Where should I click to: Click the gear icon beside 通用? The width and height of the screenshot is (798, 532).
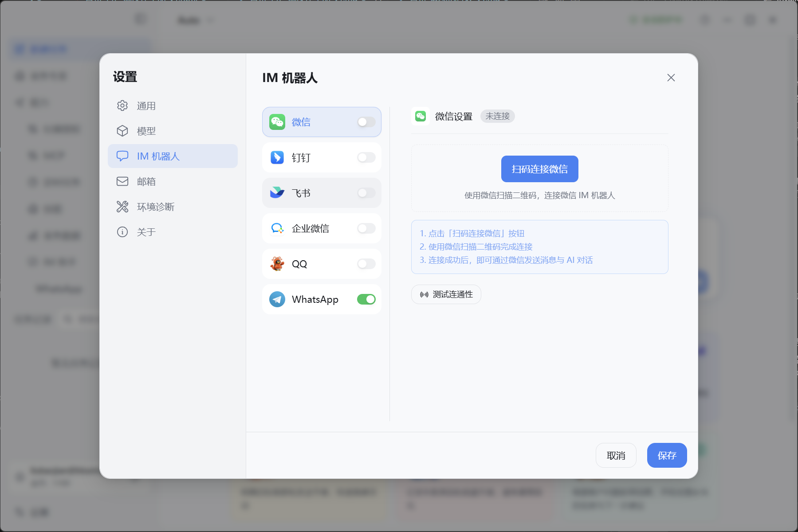[122, 106]
